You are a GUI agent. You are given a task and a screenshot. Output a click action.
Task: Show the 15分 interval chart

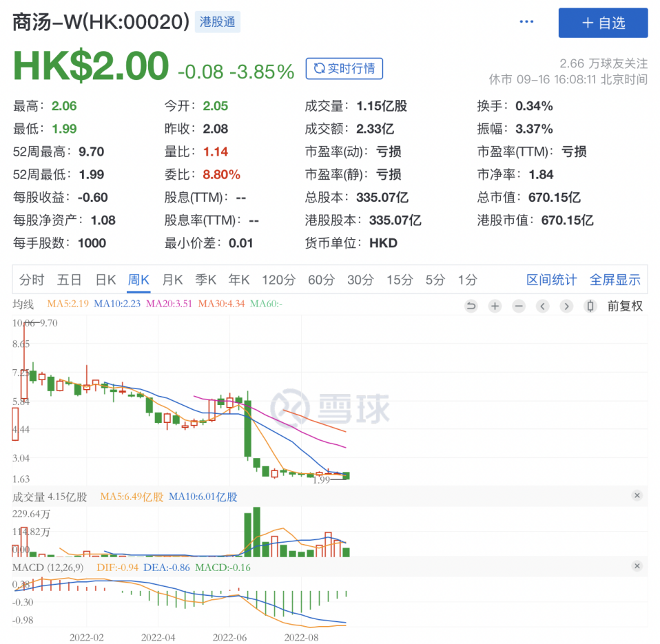[x=400, y=280]
